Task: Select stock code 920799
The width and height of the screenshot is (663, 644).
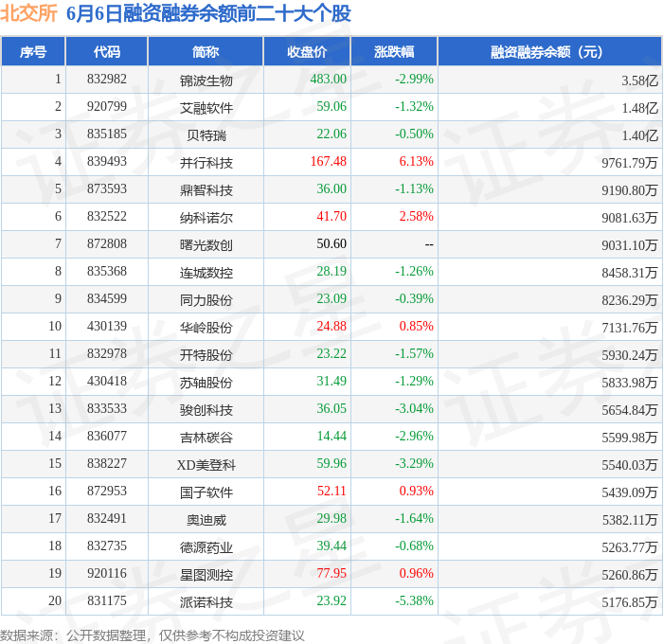Action: tap(106, 107)
